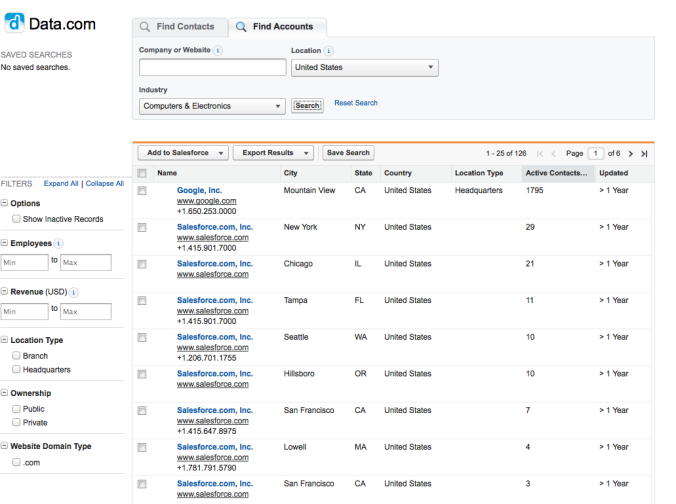Collapse the Website Domain Type section
The height and width of the screenshot is (504, 676).
(x=4, y=446)
